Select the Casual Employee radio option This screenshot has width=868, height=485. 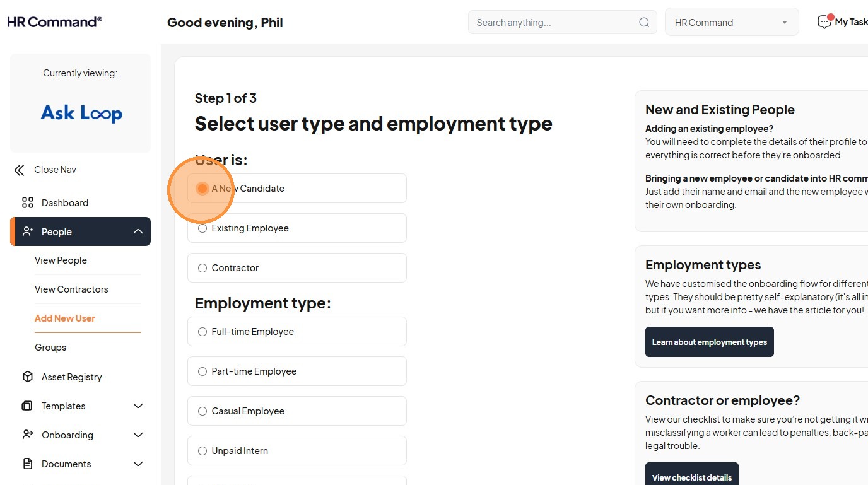click(x=202, y=411)
